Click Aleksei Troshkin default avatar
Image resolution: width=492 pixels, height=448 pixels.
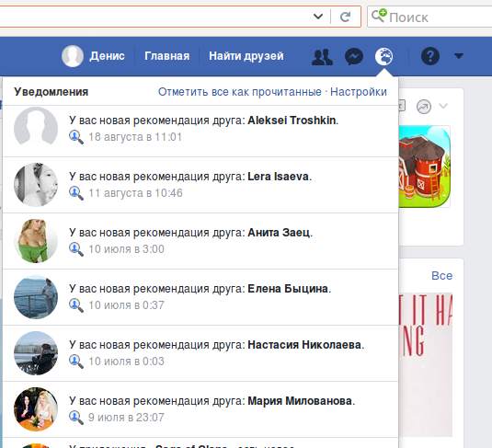36,128
